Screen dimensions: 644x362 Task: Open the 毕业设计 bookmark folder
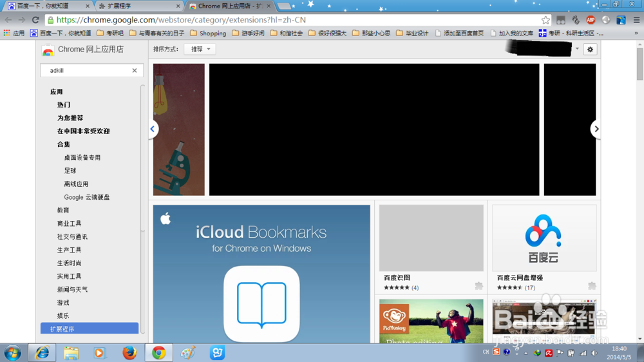click(412, 33)
